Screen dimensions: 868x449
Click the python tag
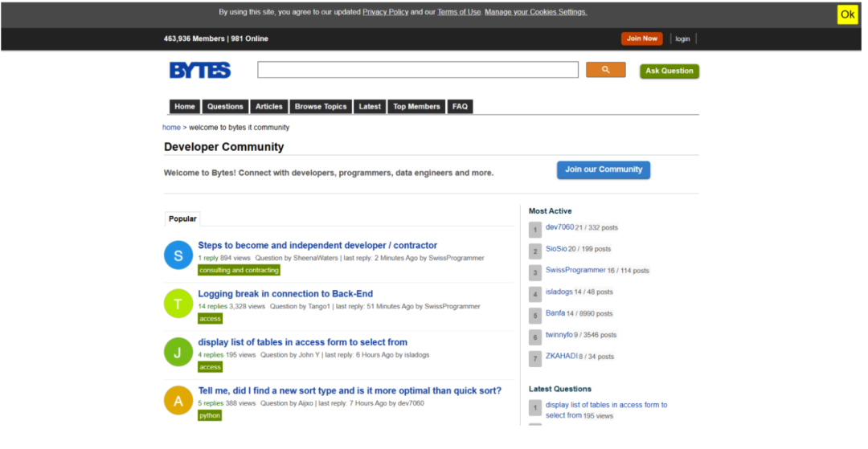(210, 415)
